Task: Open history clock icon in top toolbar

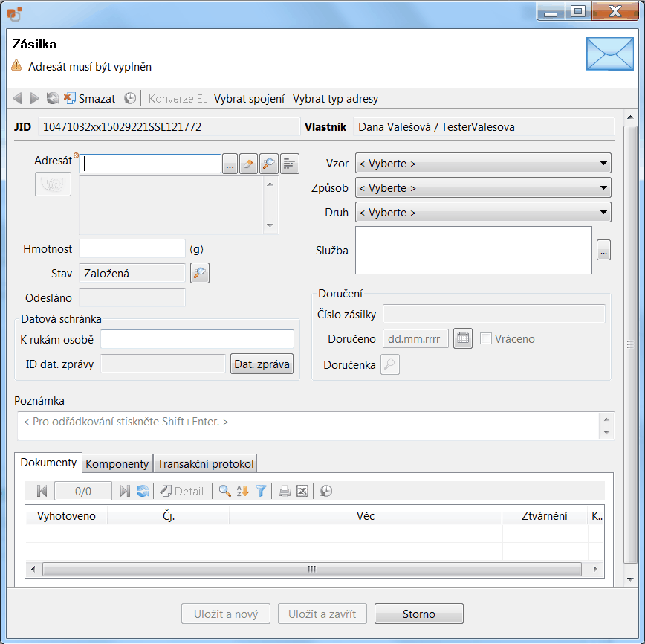Action: click(x=130, y=98)
